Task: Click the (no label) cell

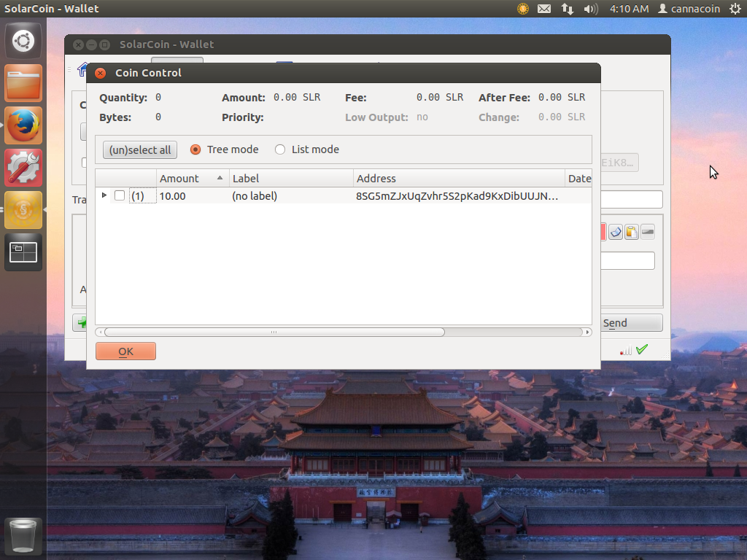Action: [x=255, y=196]
